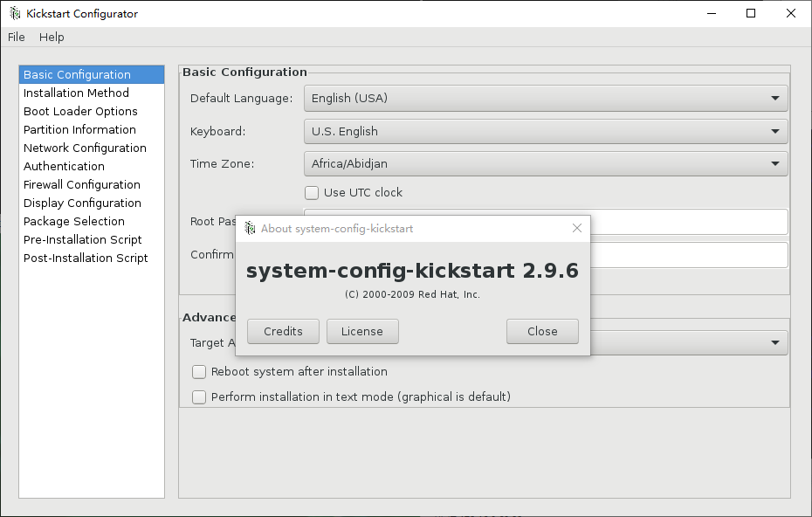Select Basic Configuration in sidebar

92,74
